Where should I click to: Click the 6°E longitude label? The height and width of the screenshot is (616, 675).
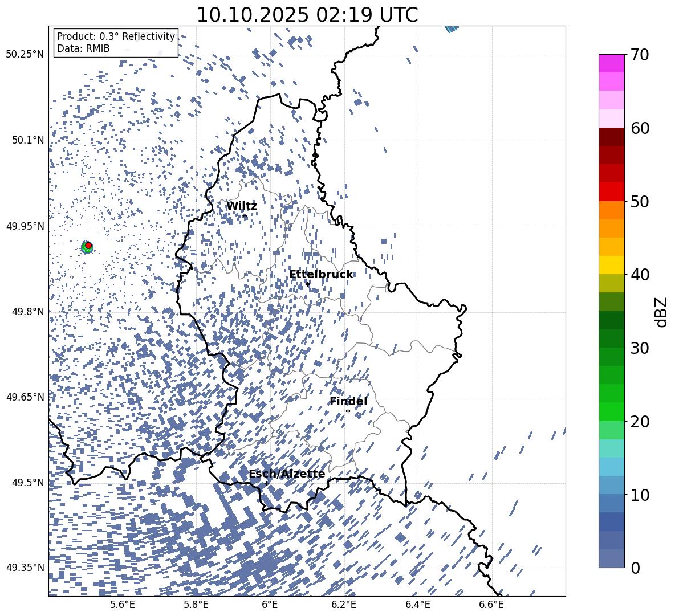pyautogui.click(x=270, y=605)
